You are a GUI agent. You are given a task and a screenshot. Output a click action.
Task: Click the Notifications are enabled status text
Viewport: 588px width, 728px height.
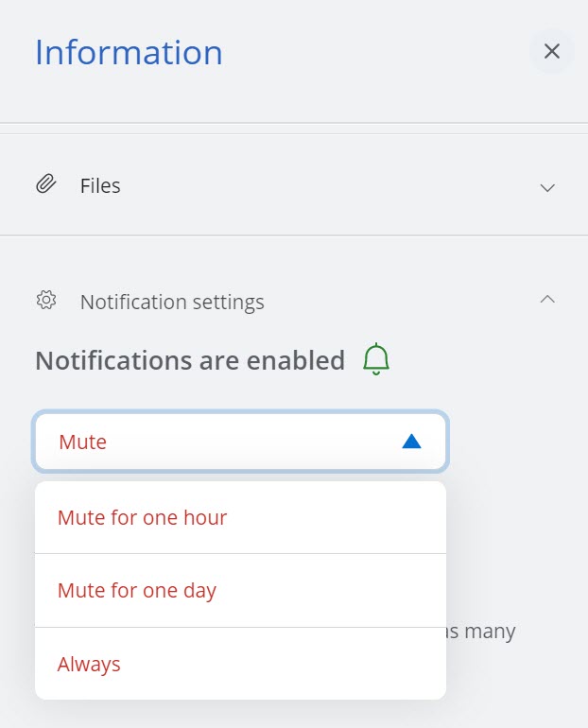[190, 360]
